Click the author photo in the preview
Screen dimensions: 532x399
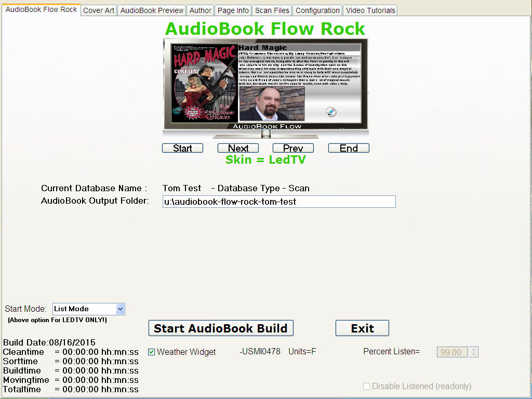[272, 103]
